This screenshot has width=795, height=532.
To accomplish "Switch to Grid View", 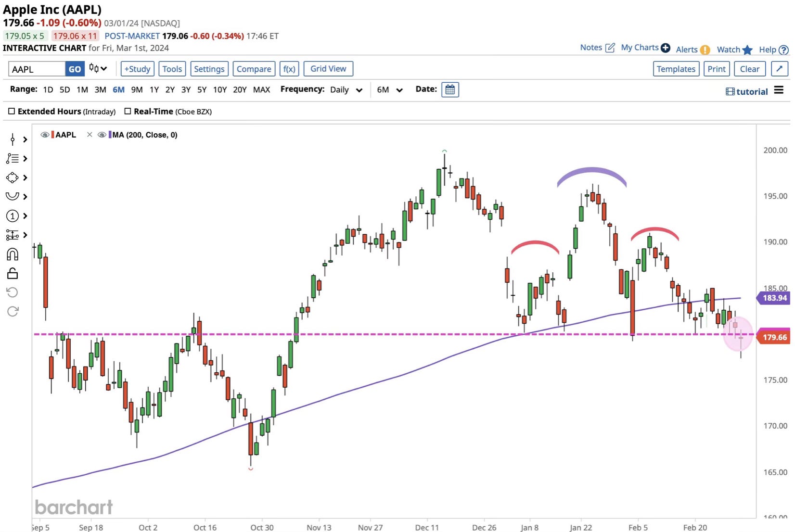I will point(328,69).
